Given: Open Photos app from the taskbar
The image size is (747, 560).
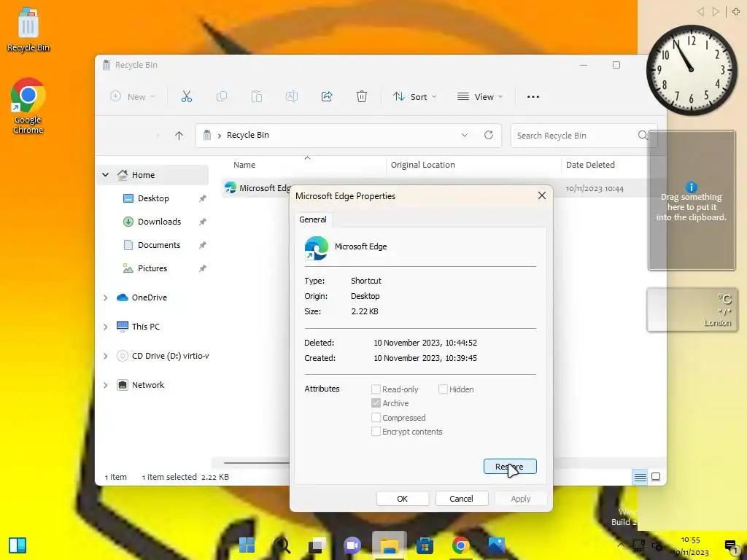Looking at the screenshot, I should [496, 545].
